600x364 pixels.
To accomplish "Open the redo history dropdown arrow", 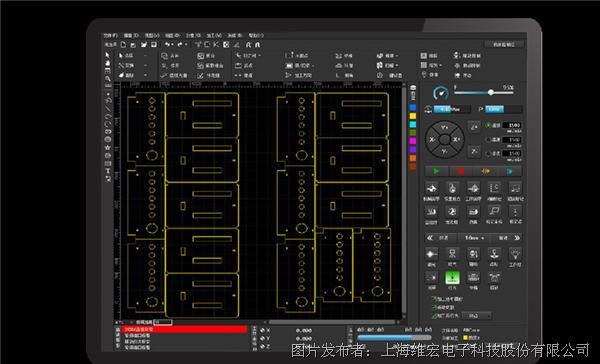I will click(186, 45).
